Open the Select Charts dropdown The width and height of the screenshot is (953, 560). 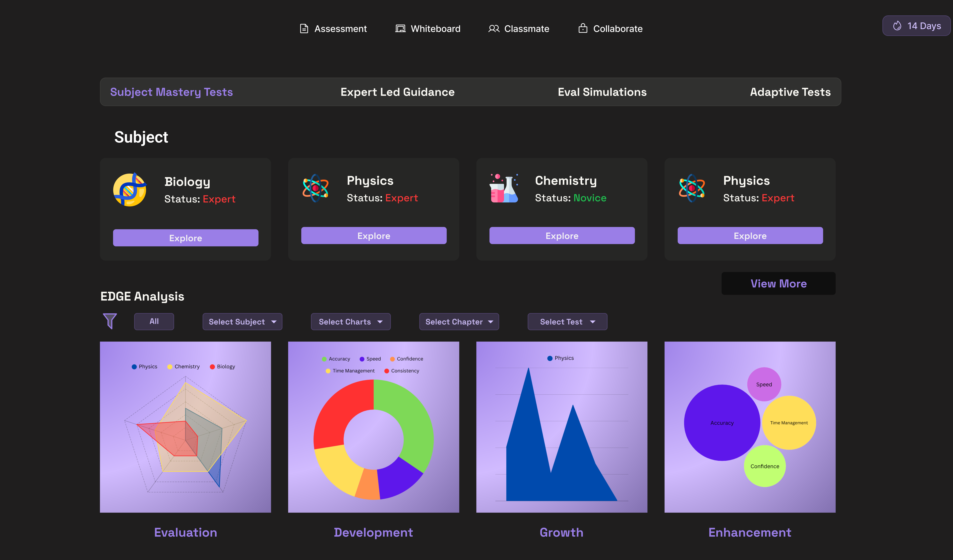[351, 322]
